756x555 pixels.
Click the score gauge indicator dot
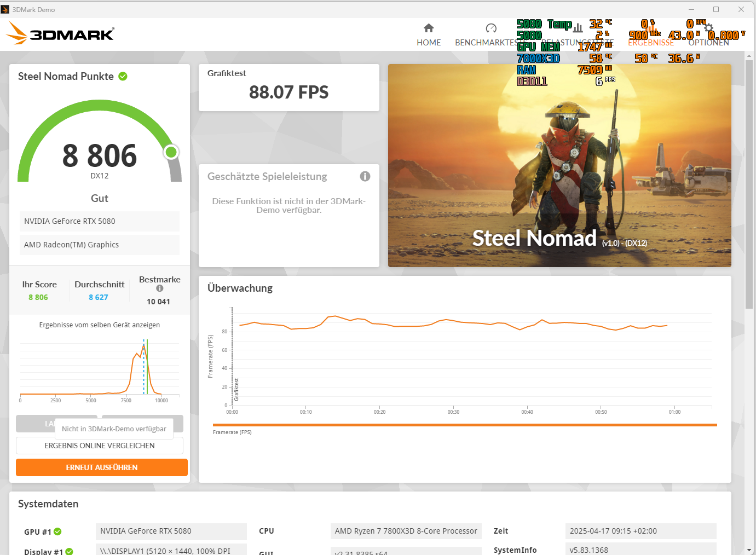171,152
